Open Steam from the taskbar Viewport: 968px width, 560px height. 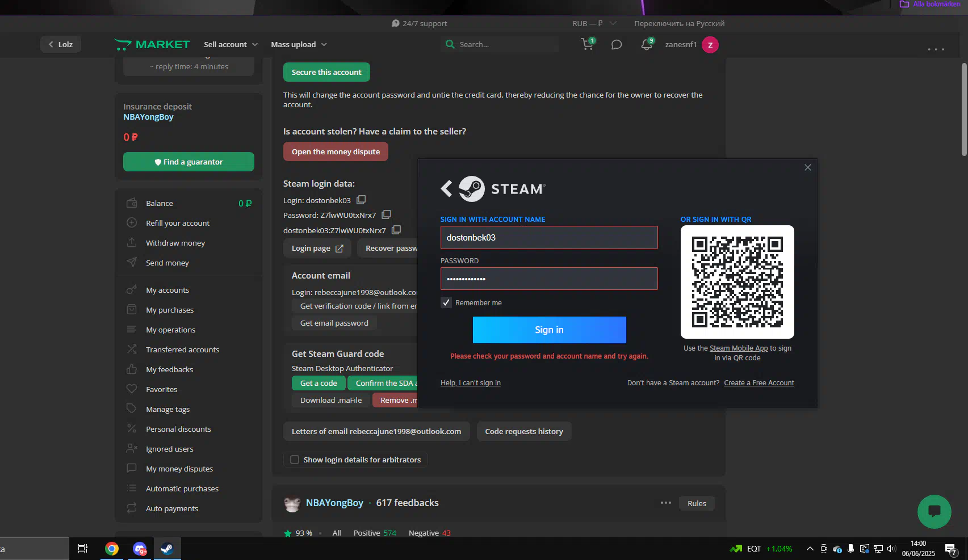167,549
